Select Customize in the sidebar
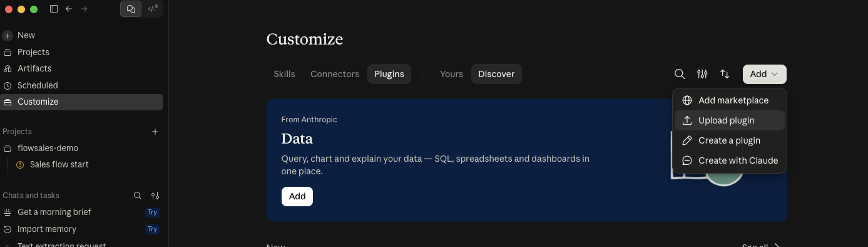The image size is (868, 247). [x=81, y=102]
